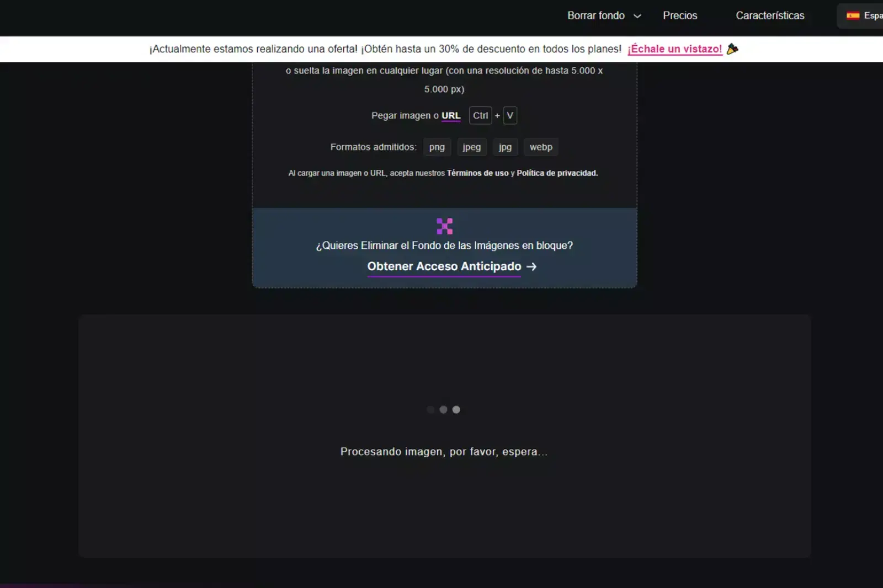Click the Spanish flag icon

point(853,15)
